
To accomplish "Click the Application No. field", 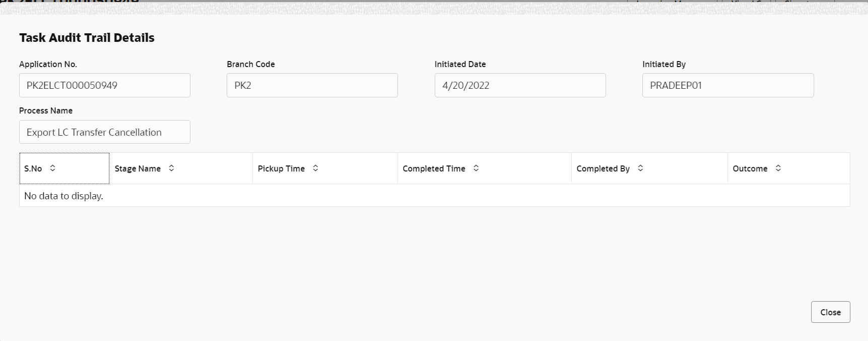I will click(x=105, y=85).
